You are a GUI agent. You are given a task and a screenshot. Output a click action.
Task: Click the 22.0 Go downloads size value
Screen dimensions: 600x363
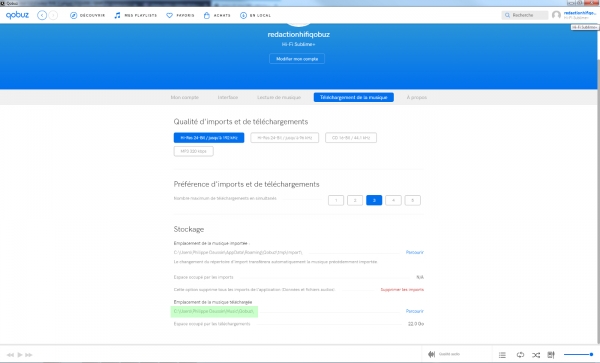(x=416, y=324)
